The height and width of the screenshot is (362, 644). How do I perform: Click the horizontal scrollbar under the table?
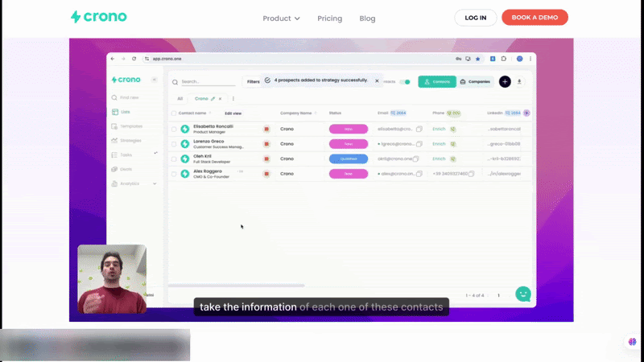click(237, 286)
